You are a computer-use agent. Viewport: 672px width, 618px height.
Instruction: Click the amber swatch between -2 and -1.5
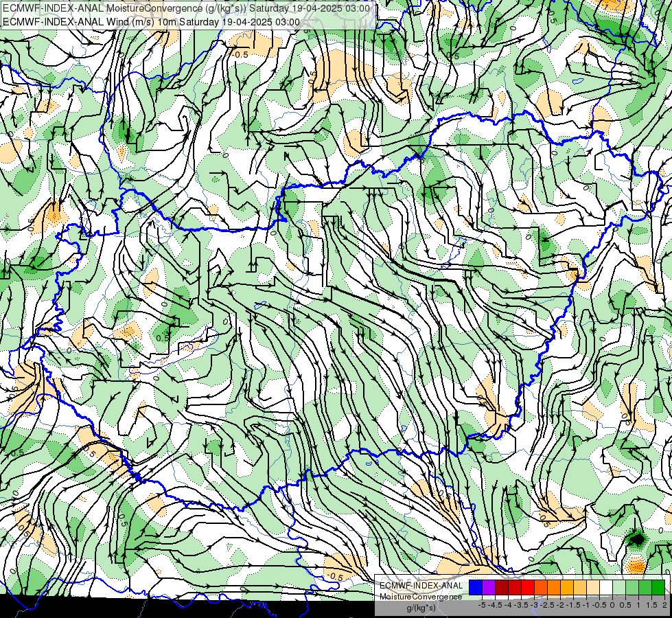pyautogui.click(x=567, y=587)
